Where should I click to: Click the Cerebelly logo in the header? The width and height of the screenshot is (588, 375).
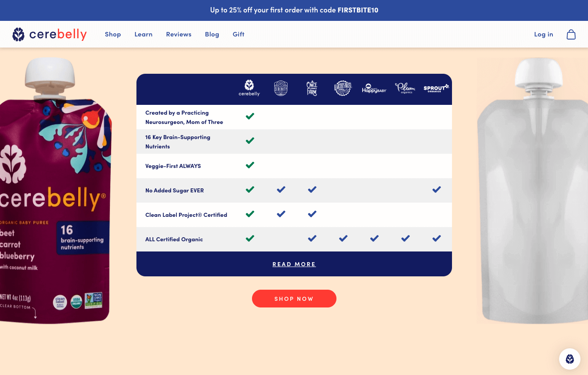coord(49,34)
